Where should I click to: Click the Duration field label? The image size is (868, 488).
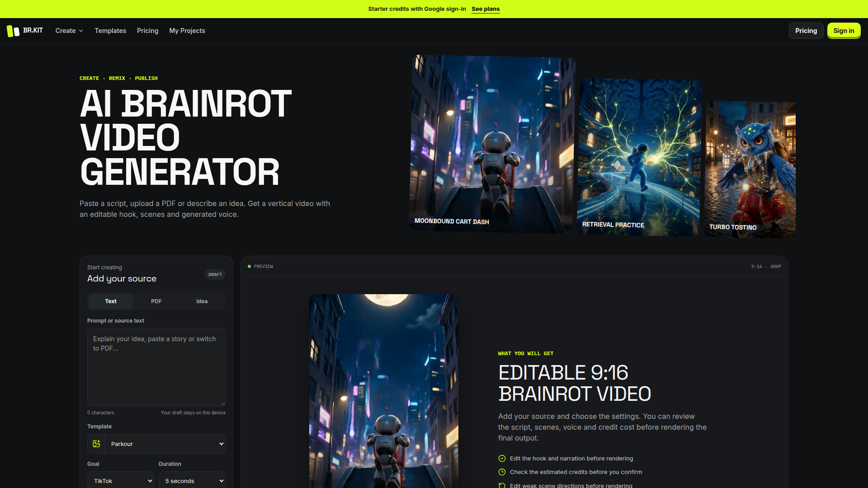pos(170,464)
